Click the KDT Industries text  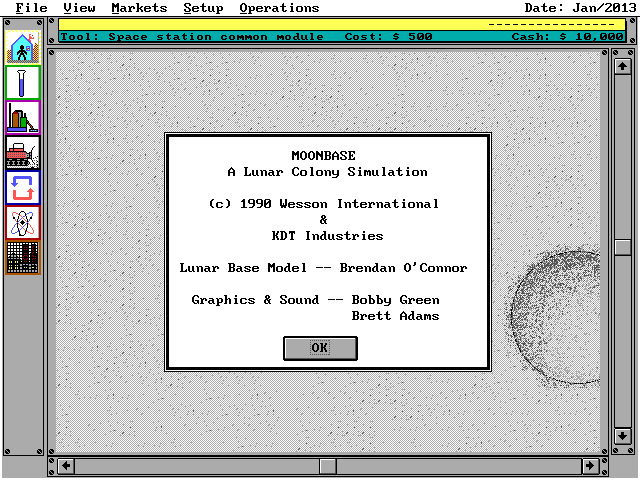coord(327,236)
